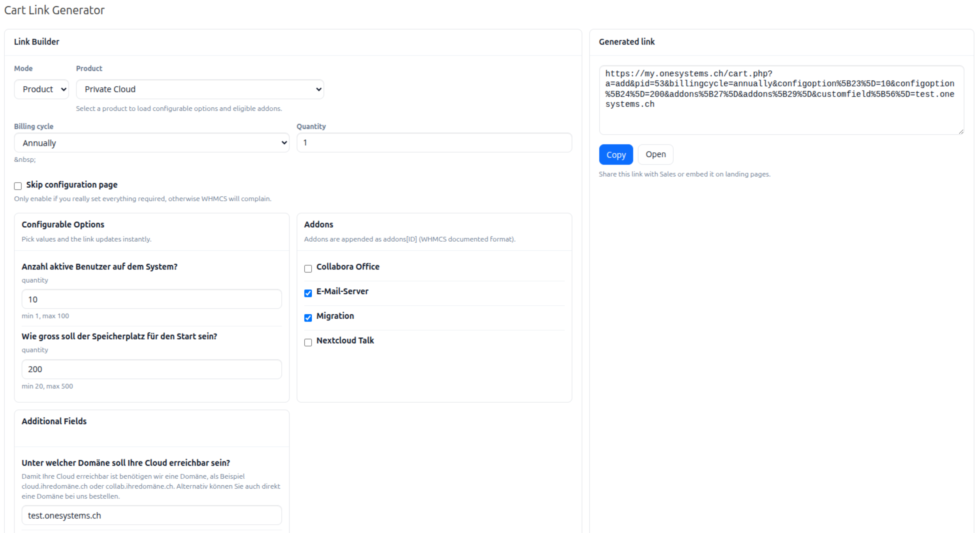
Task: Open the Billing cycle Annually dropdown
Action: coord(151,143)
